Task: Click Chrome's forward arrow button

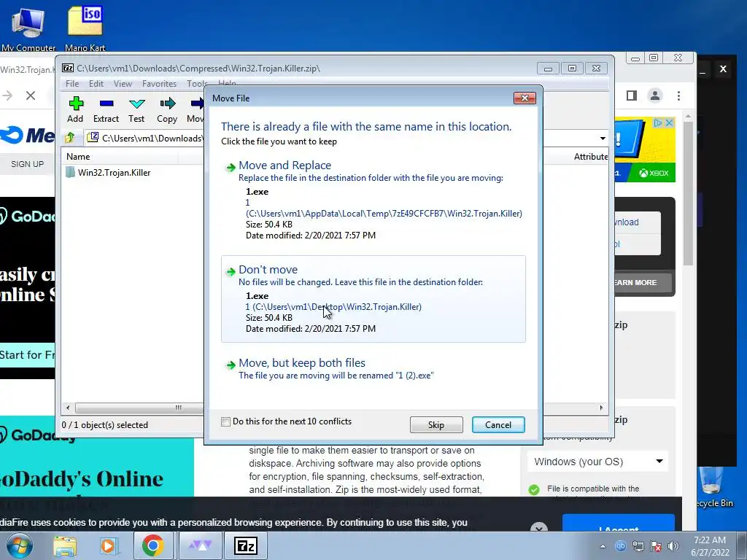Action: (x=7, y=96)
